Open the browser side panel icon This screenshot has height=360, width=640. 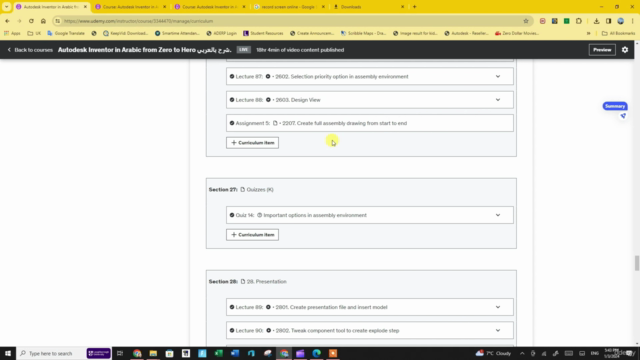(x=609, y=21)
